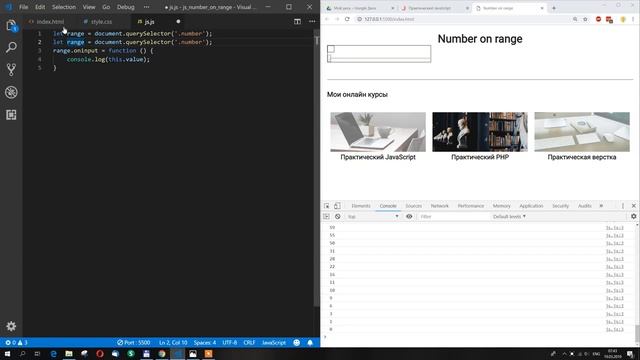640x360 pixels.
Task: Toggle the device toolbar in DevTools
Action: pyautogui.click(x=337, y=206)
